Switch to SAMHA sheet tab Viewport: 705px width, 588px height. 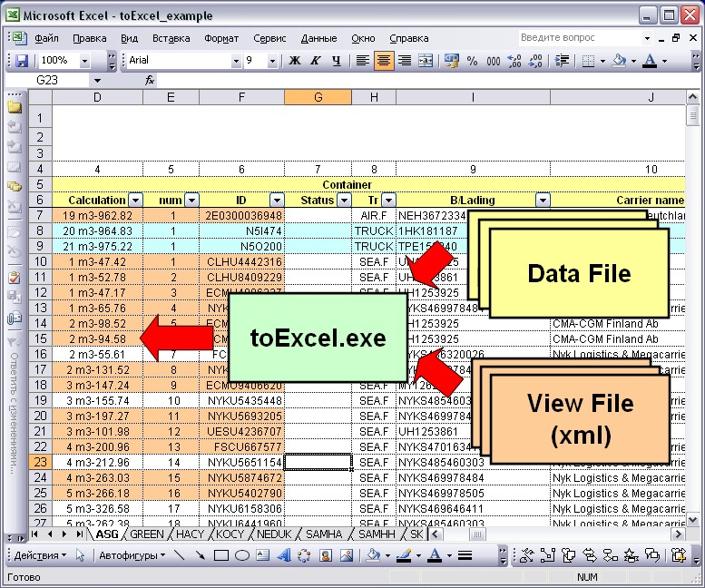(324, 534)
